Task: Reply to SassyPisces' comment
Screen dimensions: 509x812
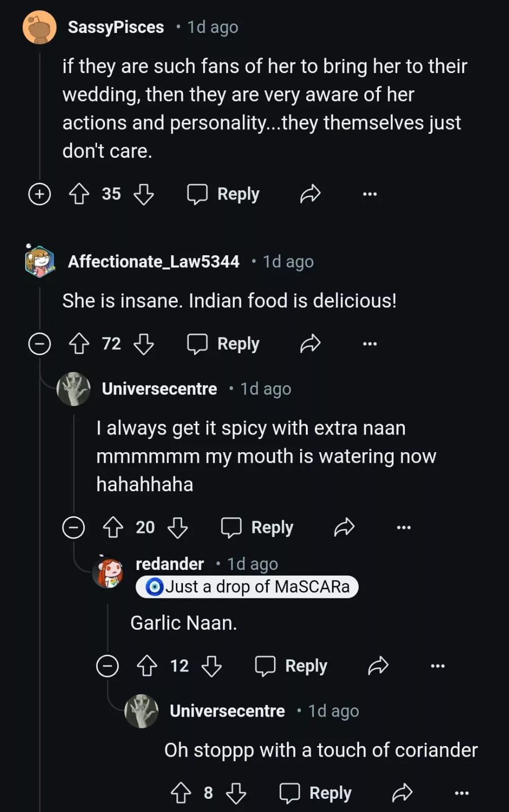Action: pos(224,194)
